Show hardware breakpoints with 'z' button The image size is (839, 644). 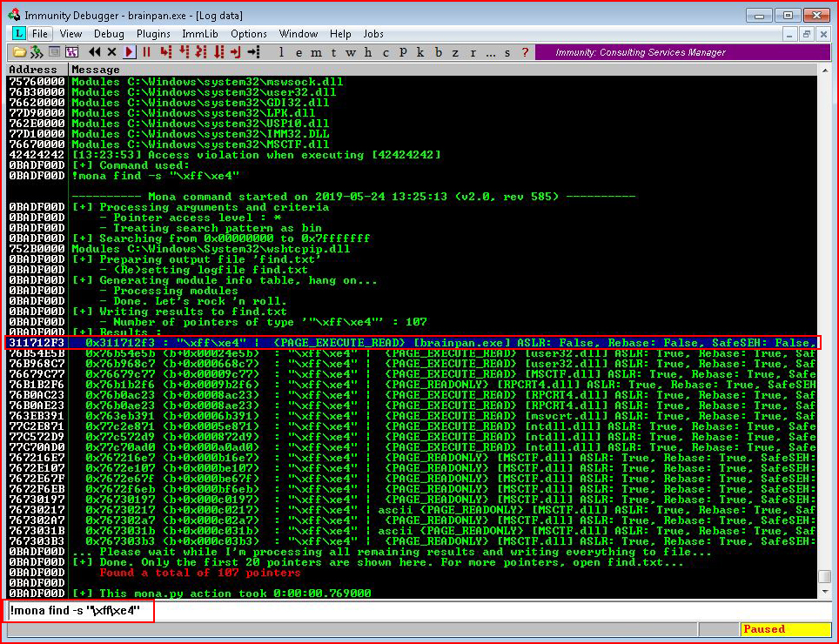pyautogui.click(x=455, y=52)
